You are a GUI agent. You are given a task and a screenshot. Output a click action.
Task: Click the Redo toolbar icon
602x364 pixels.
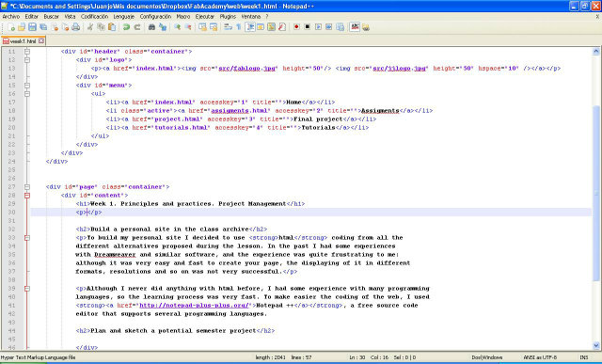(x=137, y=27)
